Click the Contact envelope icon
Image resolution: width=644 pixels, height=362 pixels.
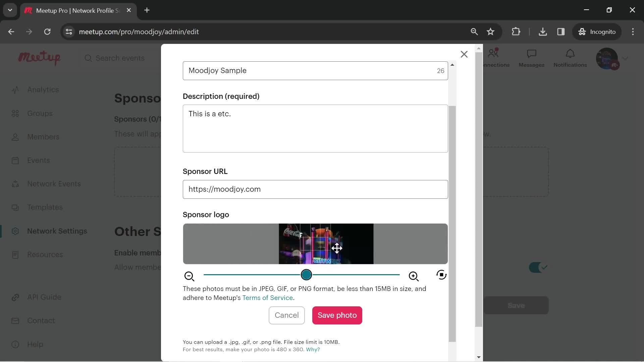15,320
